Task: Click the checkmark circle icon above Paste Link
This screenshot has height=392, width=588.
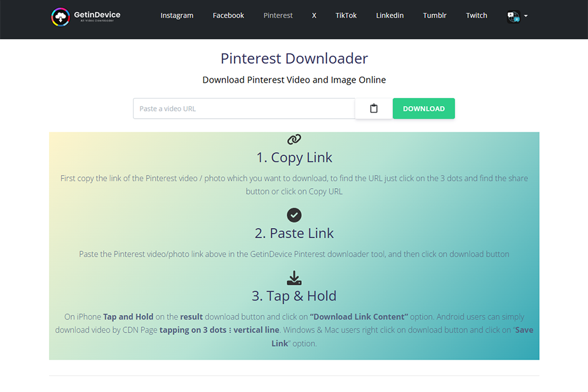Action: 294,215
